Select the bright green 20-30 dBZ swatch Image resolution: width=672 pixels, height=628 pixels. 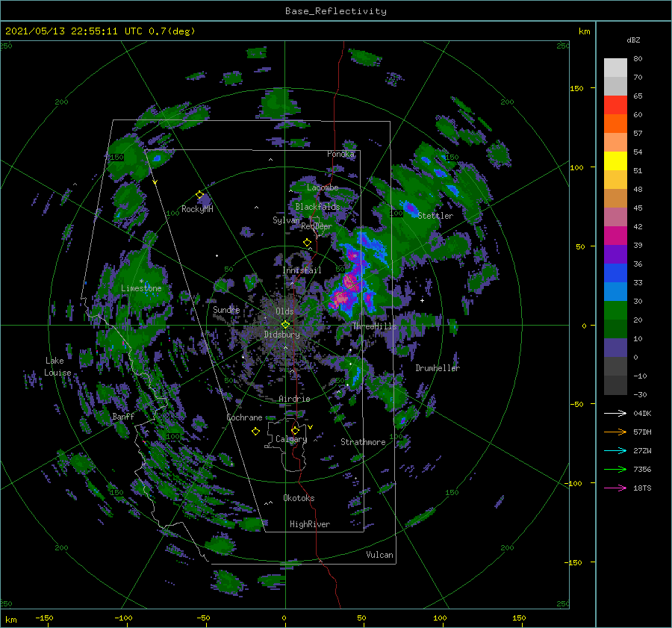point(615,311)
